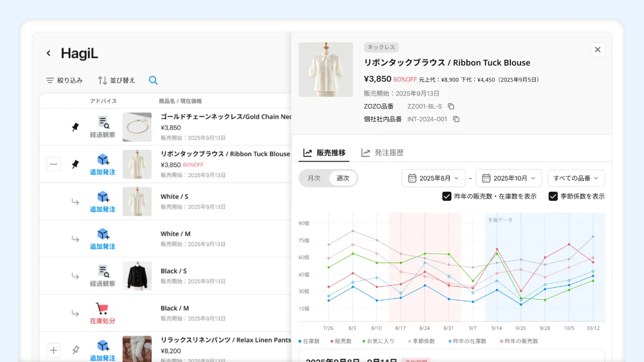Open the すべての品番 dropdown
The image size is (644, 362).
(x=576, y=178)
